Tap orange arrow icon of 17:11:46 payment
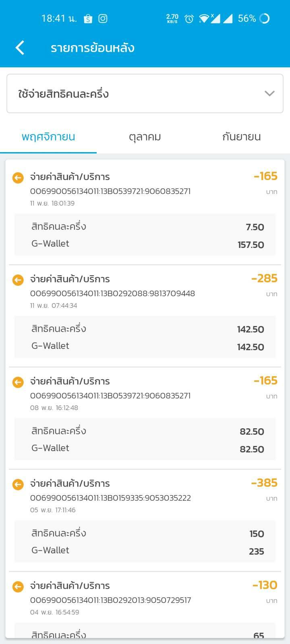 click(18, 484)
